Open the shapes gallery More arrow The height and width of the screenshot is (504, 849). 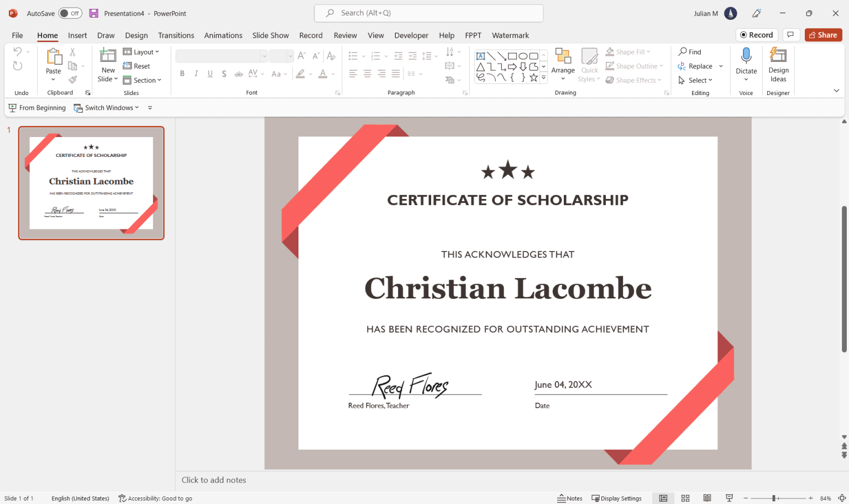[543, 77]
